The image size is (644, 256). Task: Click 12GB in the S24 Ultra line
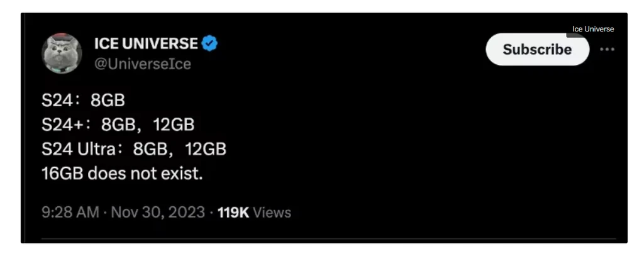click(206, 149)
